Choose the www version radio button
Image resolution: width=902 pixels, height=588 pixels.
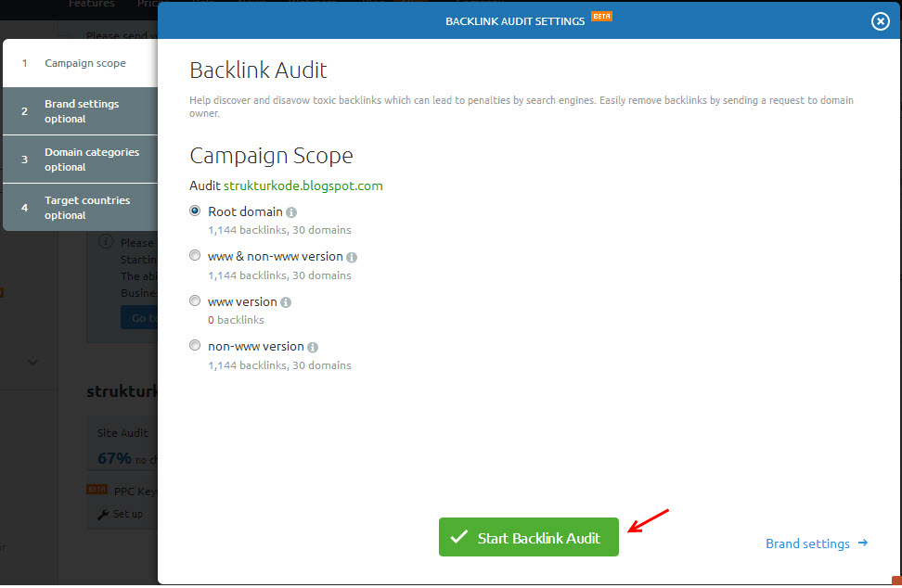pyautogui.click(x=195, y=300)
